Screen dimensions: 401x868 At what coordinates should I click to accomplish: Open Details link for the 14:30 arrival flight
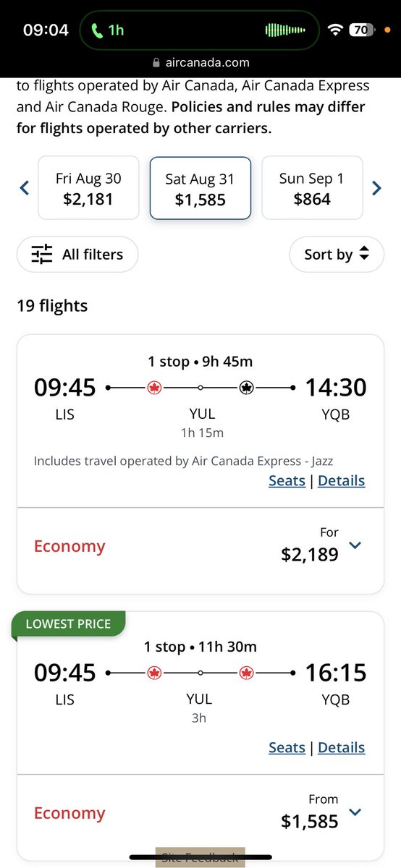coord(342,480)
